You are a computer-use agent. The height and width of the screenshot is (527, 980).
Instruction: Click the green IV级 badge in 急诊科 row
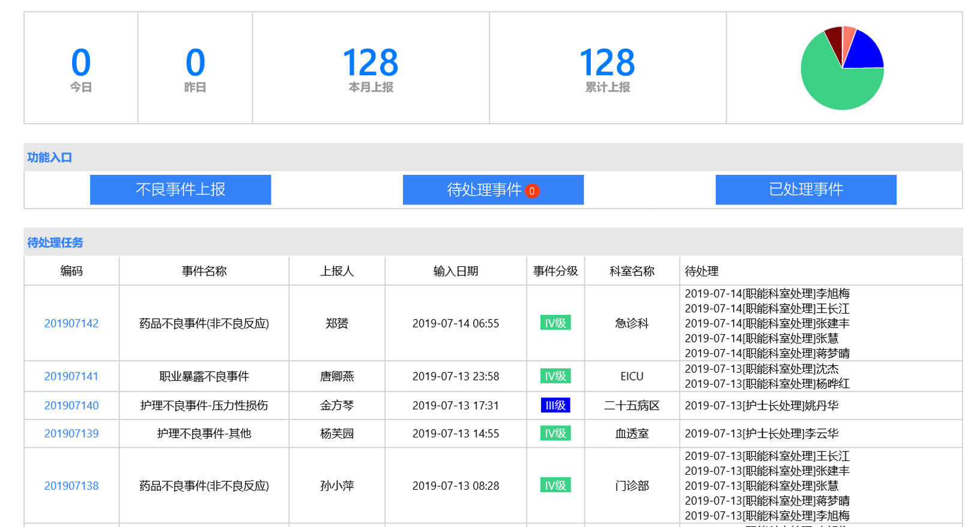tap(555, 323)
